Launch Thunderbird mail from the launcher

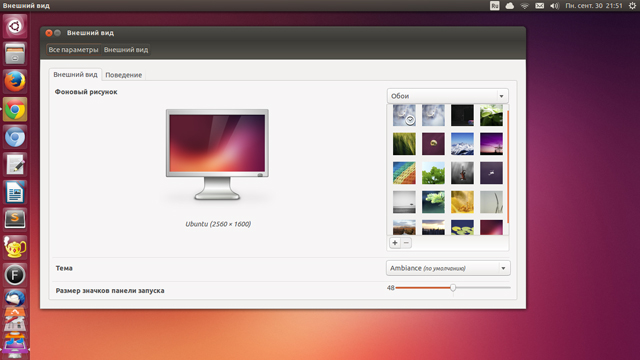coord(15,298)
